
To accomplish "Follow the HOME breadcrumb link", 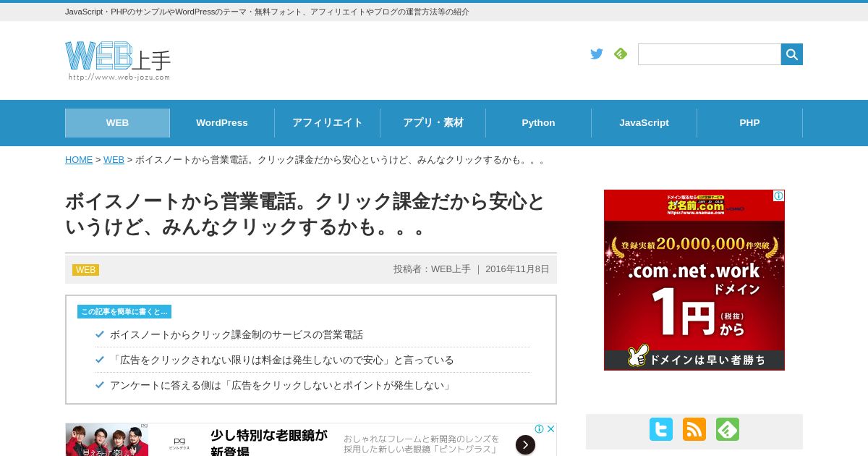I will (x=79, y=160).
